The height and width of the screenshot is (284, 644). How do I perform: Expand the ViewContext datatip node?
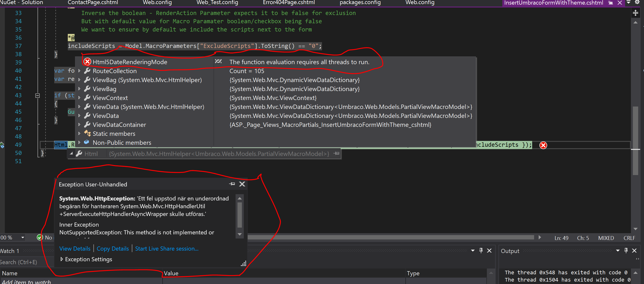click(x=79, y=98)
